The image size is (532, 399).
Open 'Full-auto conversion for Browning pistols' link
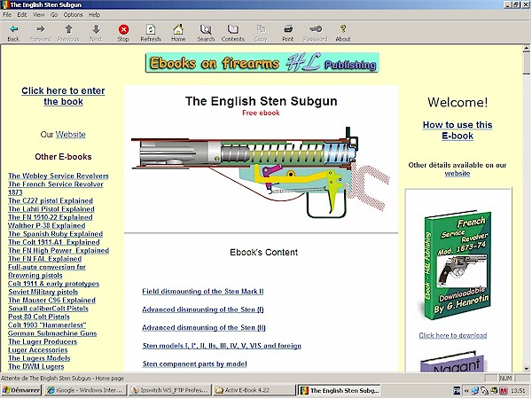click(x=47, y=271)
